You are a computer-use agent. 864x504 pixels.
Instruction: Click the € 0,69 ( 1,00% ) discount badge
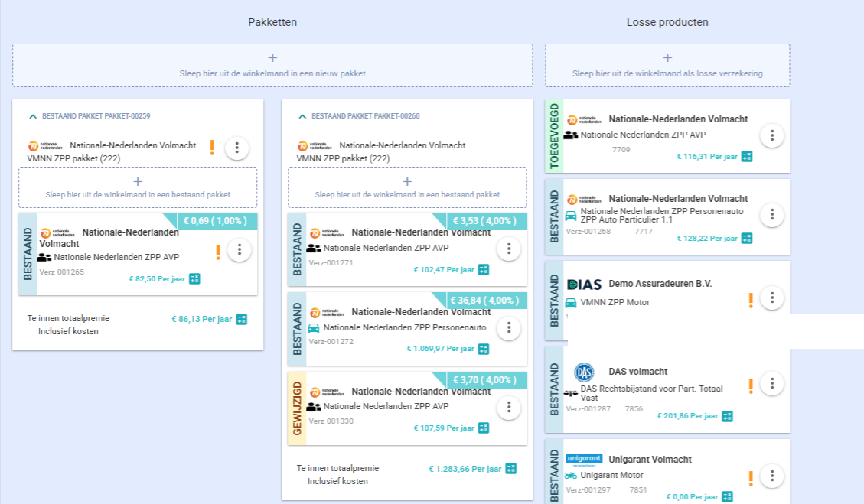216,221
